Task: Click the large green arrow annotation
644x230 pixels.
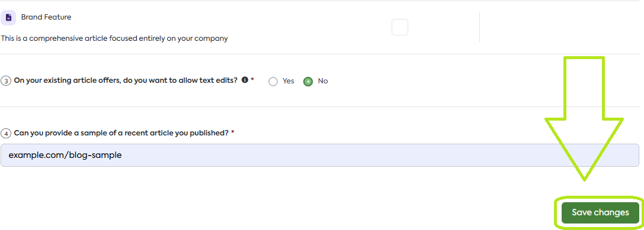Action: [584, 119]
